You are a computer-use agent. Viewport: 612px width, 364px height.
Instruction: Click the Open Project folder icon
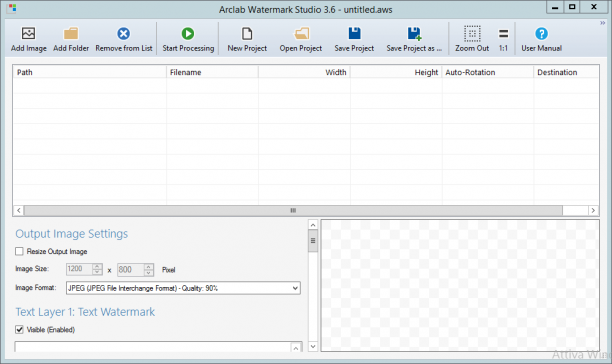(301, 34)
